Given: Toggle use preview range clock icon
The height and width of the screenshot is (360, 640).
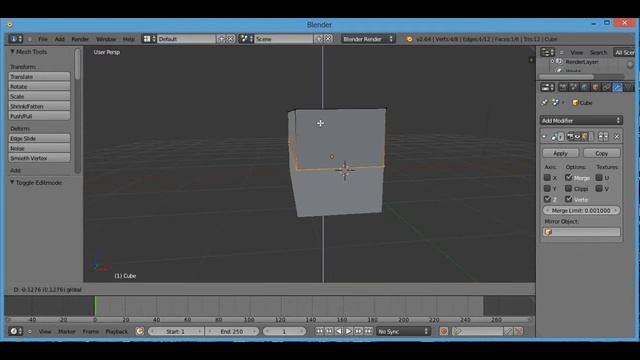Looking at the screenshot, I should (x=140, y=331).
